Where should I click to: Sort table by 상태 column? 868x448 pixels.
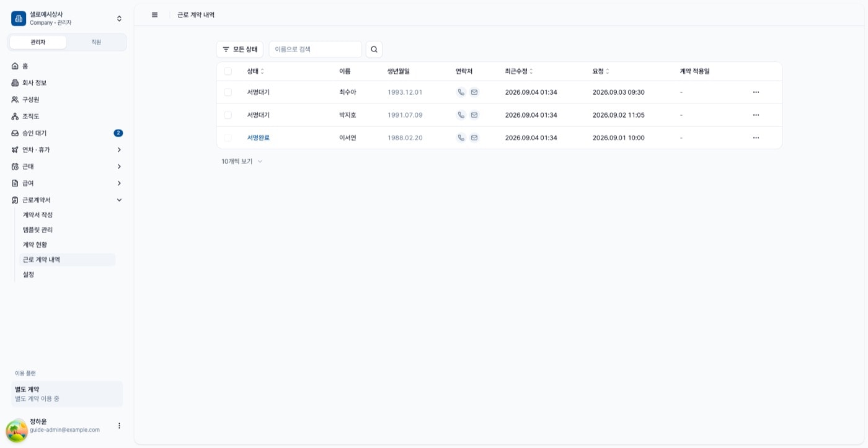[255, 71]
